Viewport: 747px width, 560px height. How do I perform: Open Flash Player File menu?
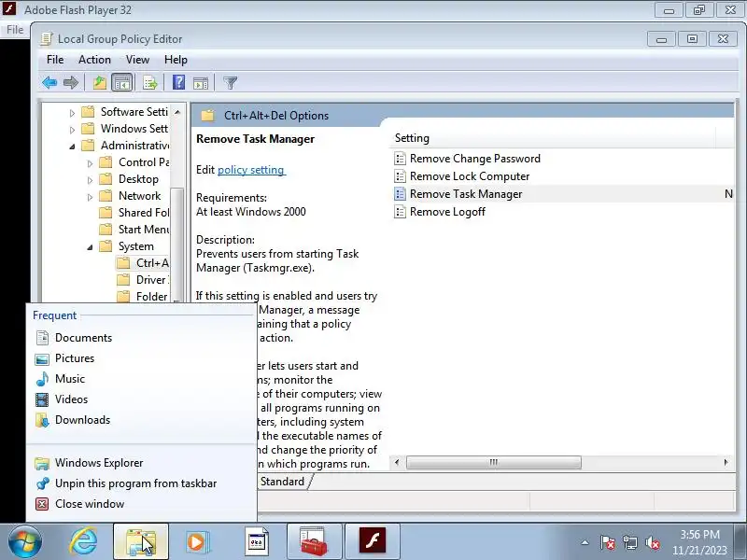pos(15,30)
